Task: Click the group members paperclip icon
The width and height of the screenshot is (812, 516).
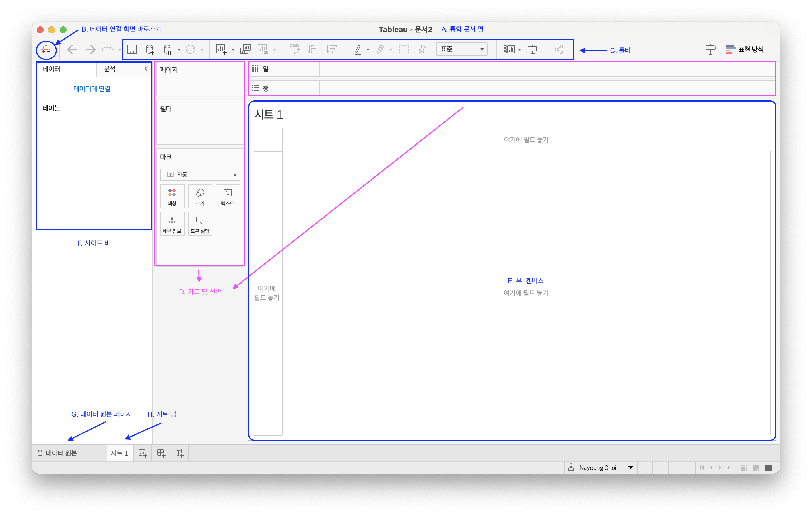Action: tap(380, 50)
